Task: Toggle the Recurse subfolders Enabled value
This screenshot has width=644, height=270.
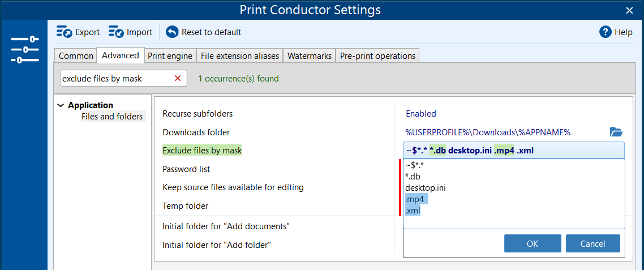Action: (x=420, y=114)
